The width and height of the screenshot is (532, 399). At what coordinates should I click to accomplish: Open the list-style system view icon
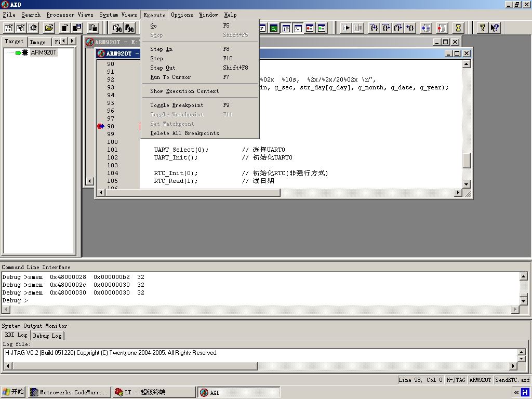[286, 28]
